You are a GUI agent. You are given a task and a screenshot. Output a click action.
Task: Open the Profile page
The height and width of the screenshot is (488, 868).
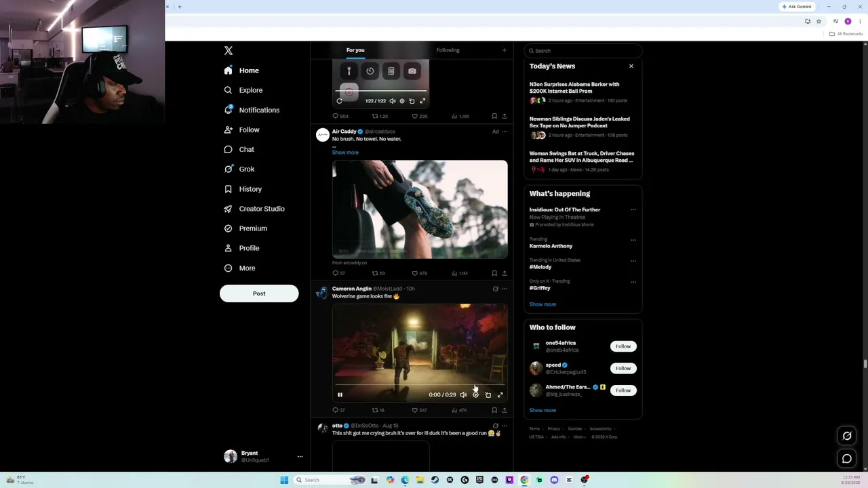241,248
